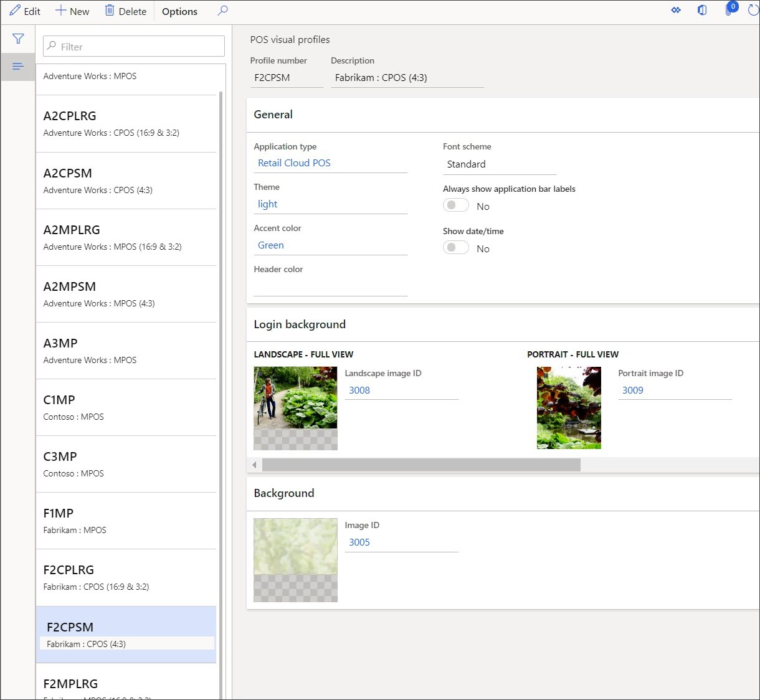
Task: Click into the Filter search box
Action: [x=134, y=47]
